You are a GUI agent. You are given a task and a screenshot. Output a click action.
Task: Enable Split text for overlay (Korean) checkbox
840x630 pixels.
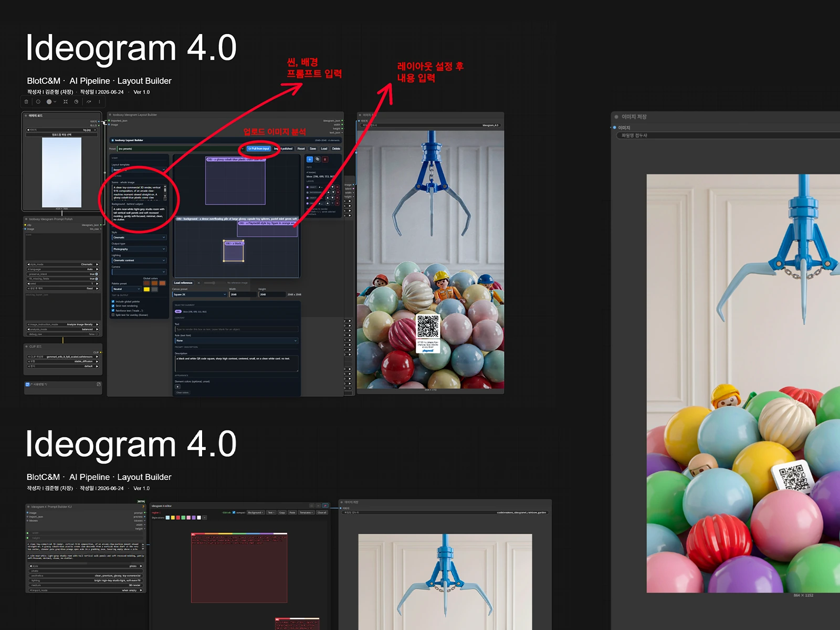[113, 315]
